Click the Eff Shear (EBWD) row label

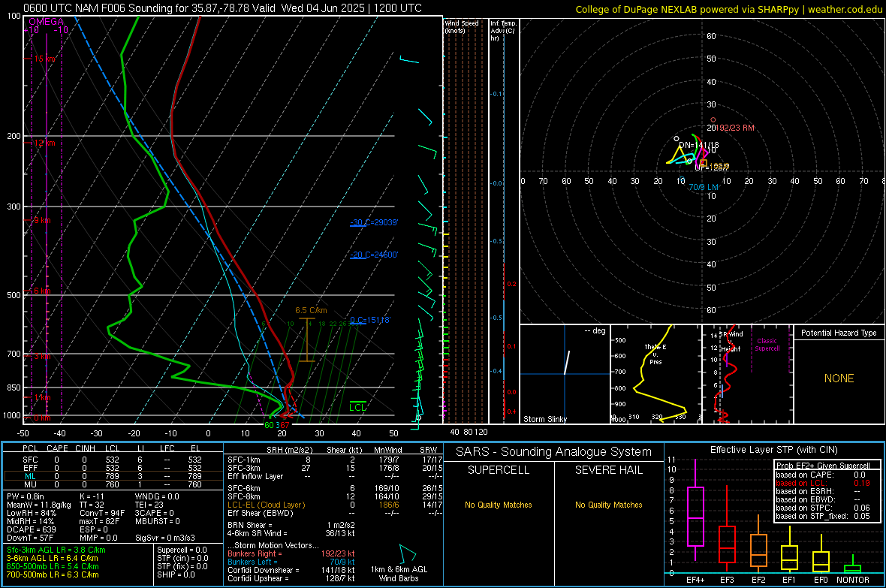[261, 514]
